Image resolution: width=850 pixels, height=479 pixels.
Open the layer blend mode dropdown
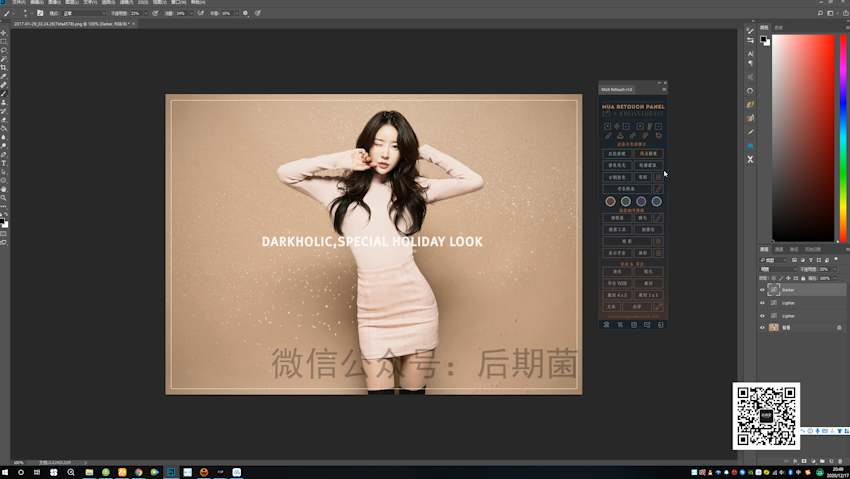coord(778,269)
